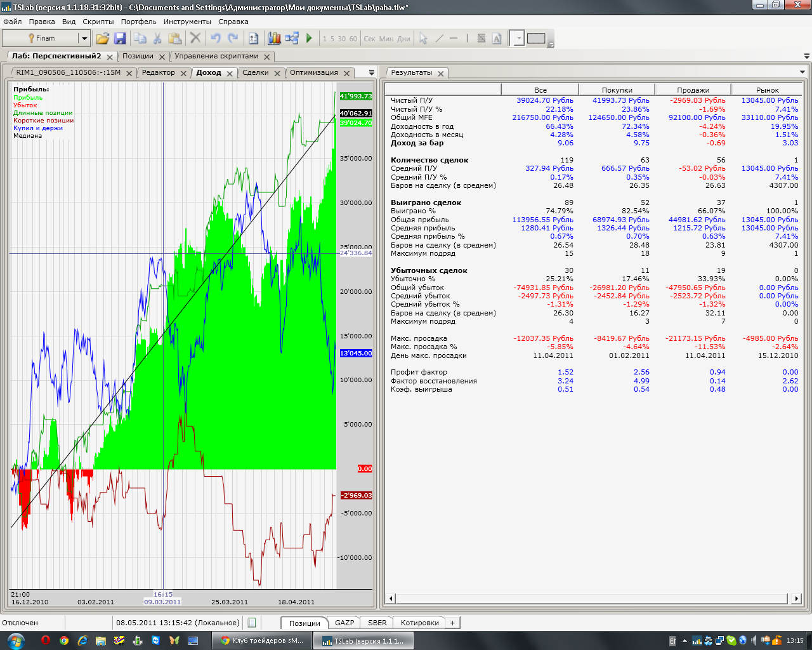Select the 30 minute interval button

(342, 39)
